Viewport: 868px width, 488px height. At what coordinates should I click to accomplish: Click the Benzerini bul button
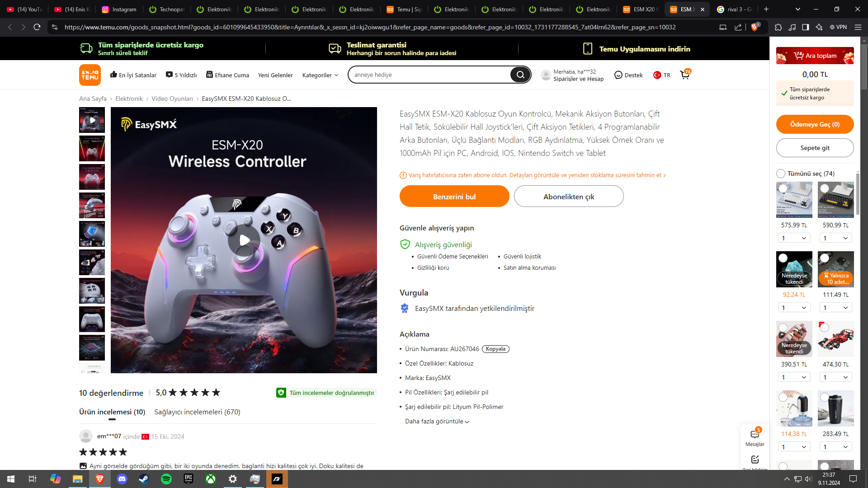454,197
